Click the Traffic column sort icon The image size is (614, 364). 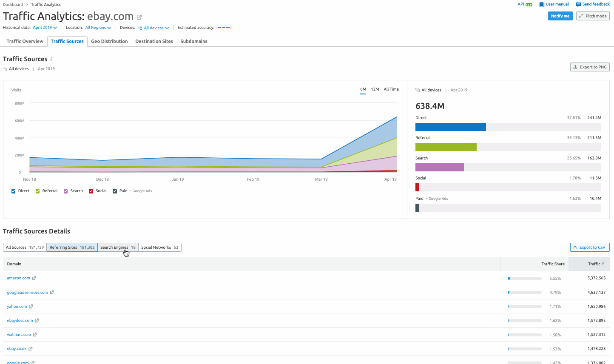tap(603, 264)
